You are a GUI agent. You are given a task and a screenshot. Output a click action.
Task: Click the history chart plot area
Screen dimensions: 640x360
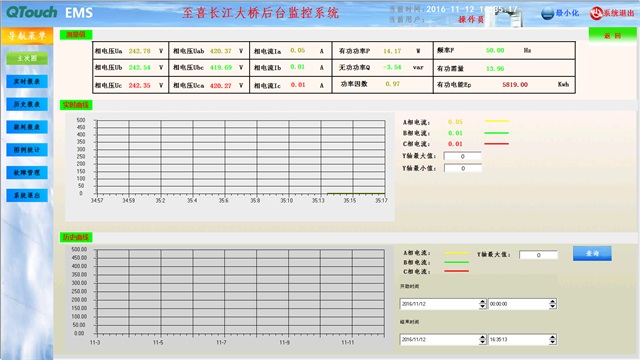click(241, 292)
